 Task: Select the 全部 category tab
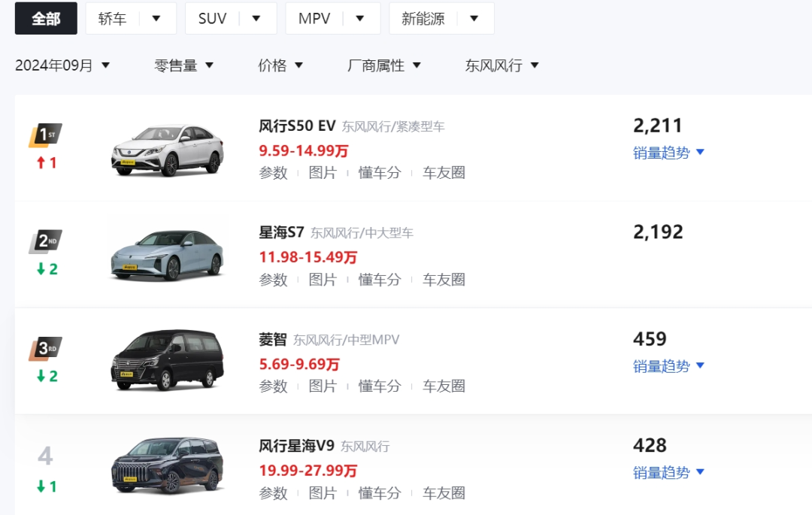[46, 18]
